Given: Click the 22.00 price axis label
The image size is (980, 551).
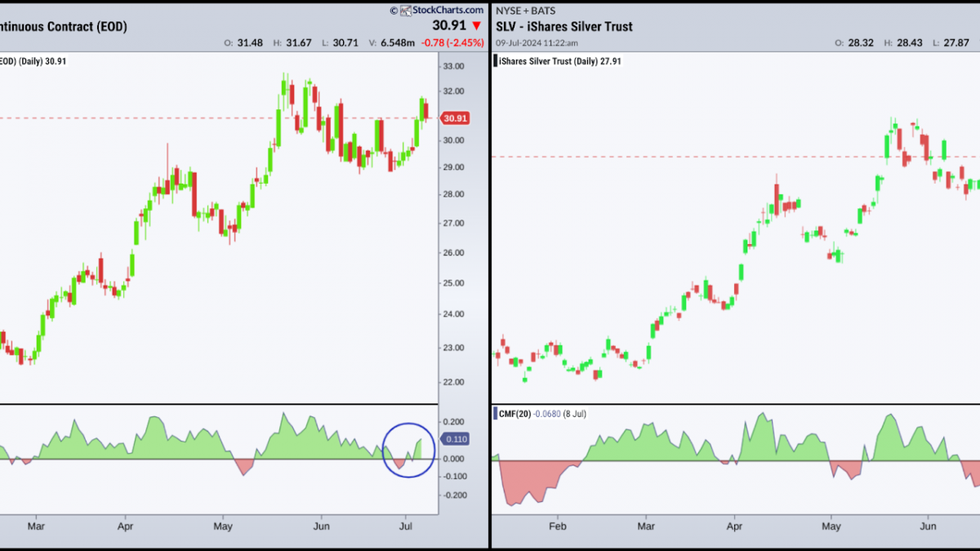Looking at the screenshot, I should [452, 382].
